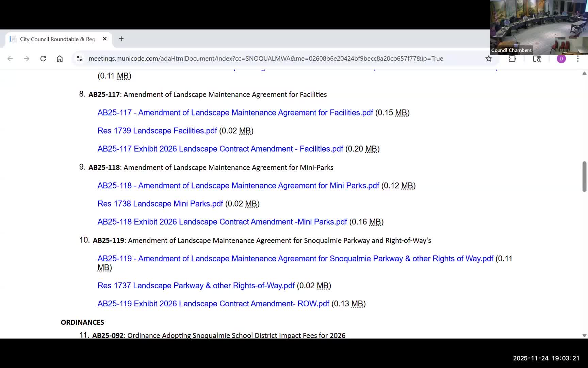588x368 pixels.
Task: Open a new browser tab
Action: pyautogui.click(x=121, y=39)
